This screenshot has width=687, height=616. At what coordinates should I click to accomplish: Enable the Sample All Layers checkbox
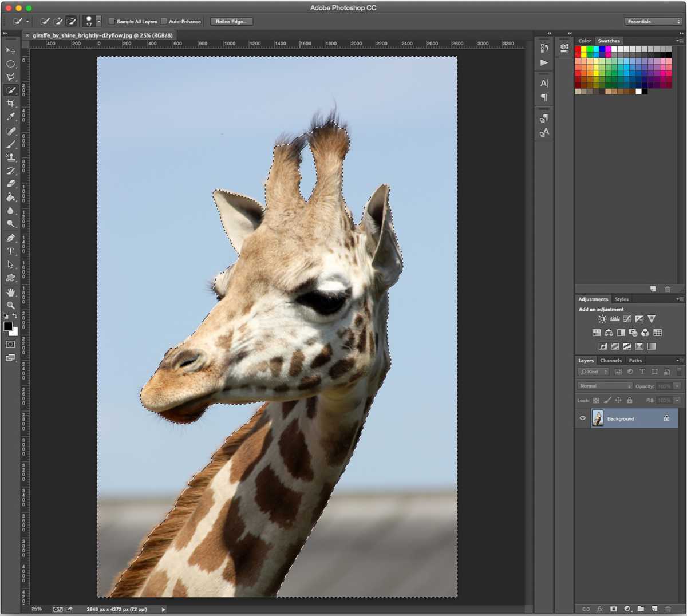(110, 21)
